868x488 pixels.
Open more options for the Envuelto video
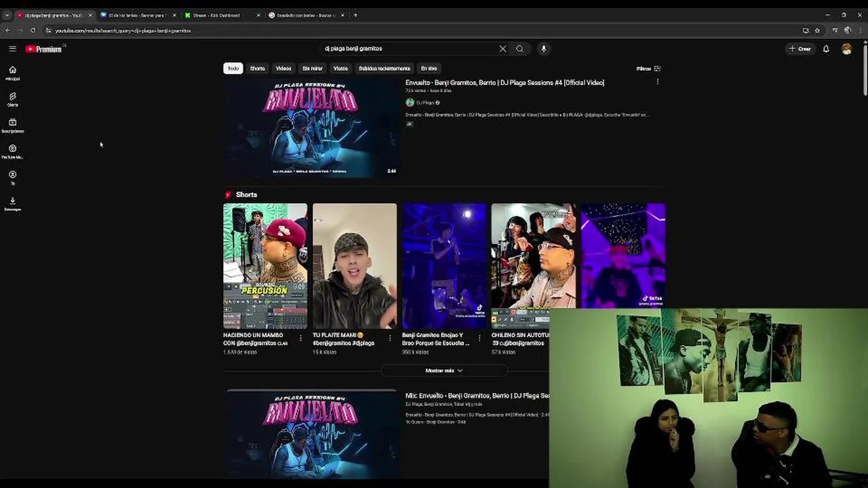(x=657, y=82)
